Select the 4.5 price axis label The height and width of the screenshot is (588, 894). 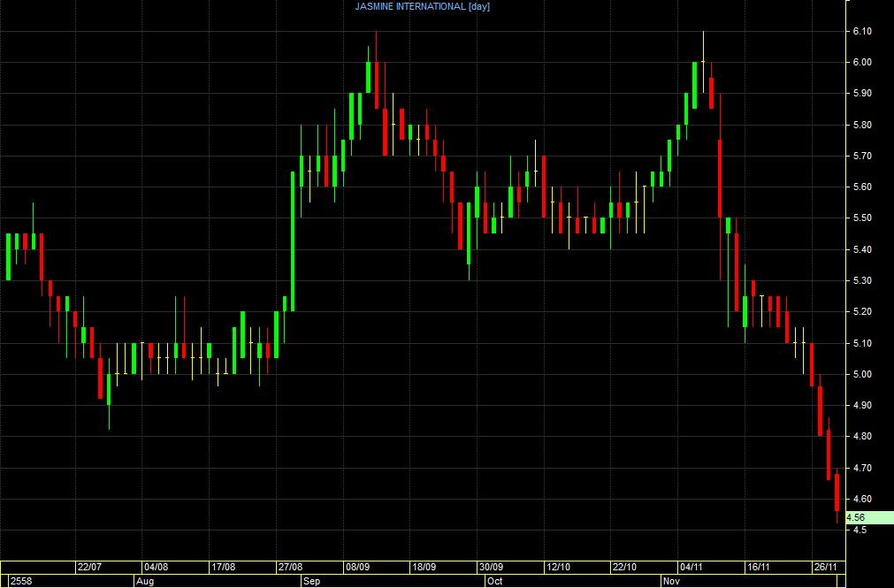(860, 530)
